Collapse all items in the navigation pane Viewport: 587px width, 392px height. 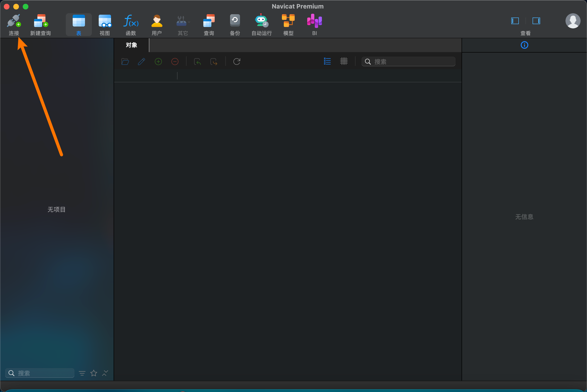coord(105,373)
